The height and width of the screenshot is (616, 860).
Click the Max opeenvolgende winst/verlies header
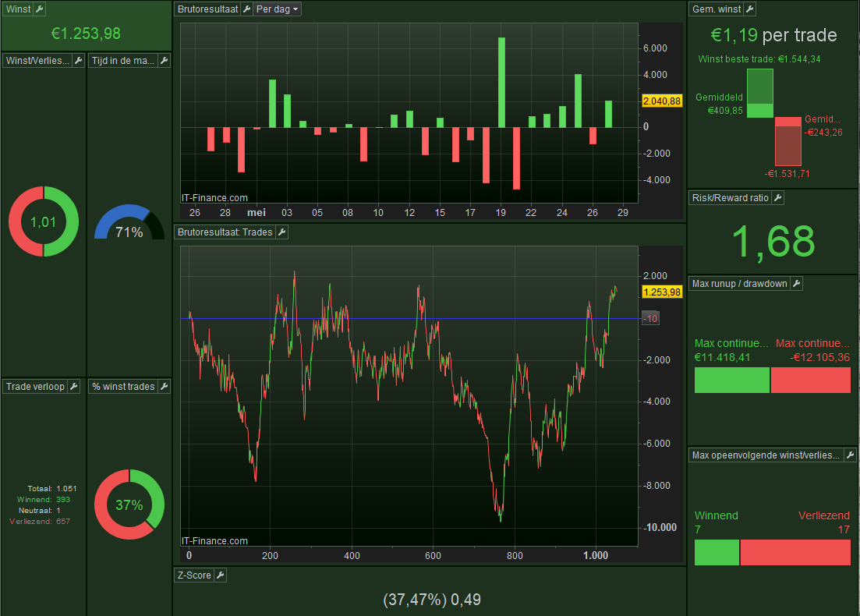point(766,455)
